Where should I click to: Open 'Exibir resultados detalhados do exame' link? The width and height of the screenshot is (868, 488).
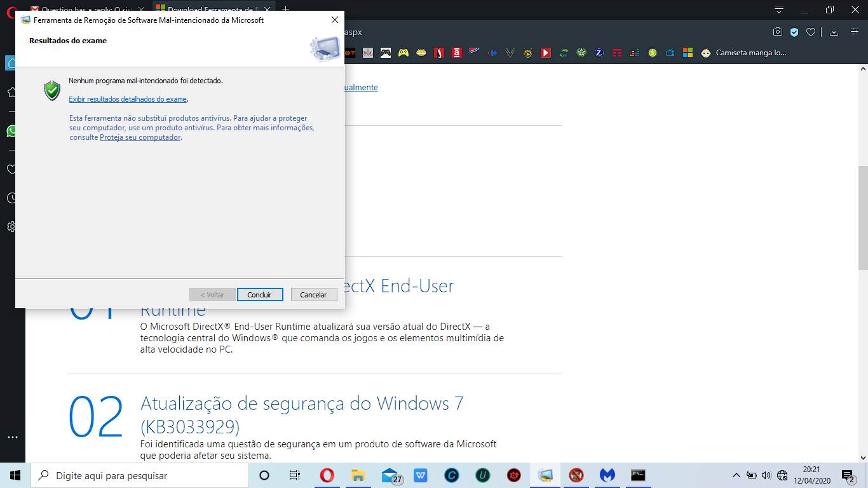point(128,99)
